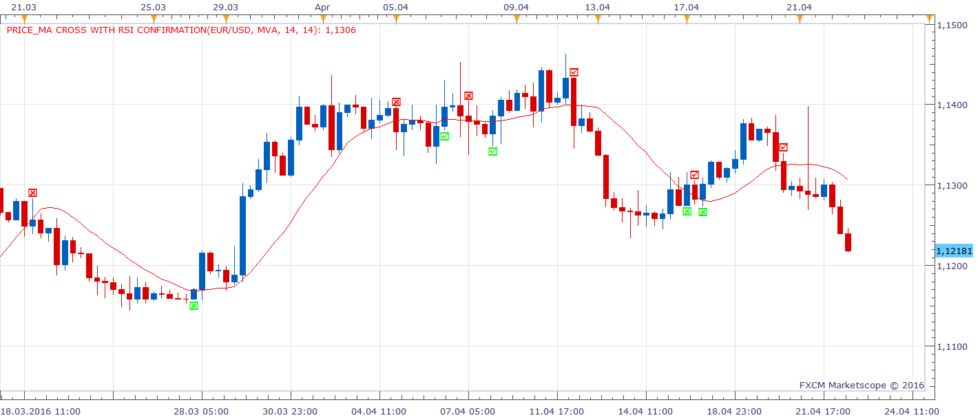Select the Apr month marker triangle
980x420 pixels.
click(323, 19)
